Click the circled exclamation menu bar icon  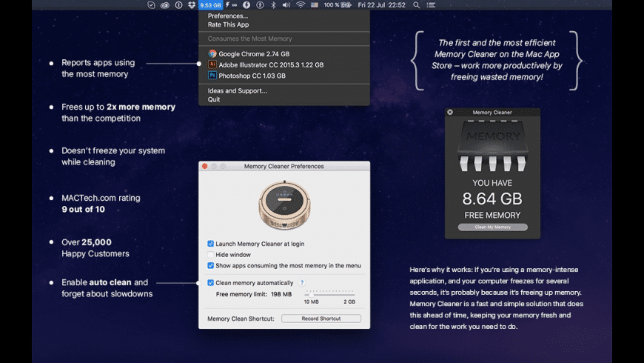pyautogui.click(x=178, y=5)
